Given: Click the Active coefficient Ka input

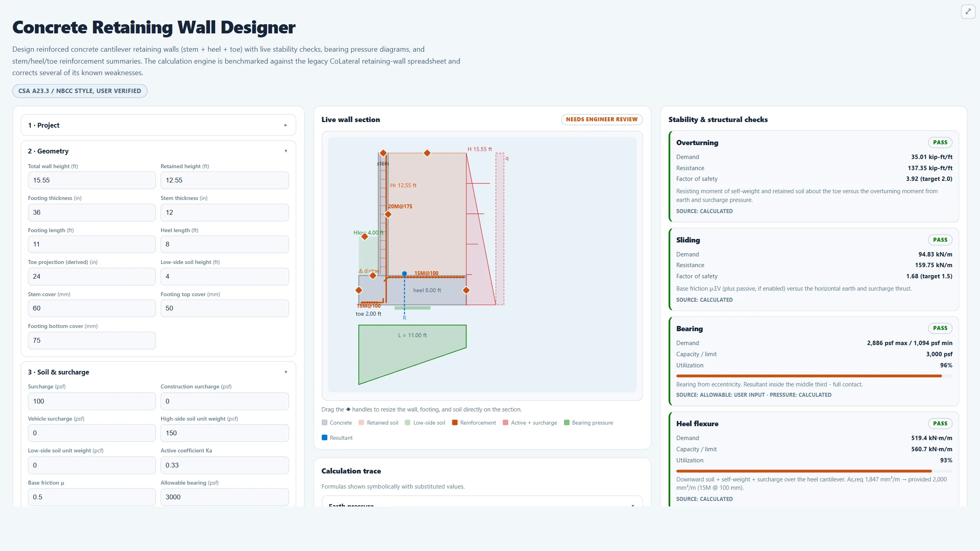Looking at the screenshot, I should [224, 466].
